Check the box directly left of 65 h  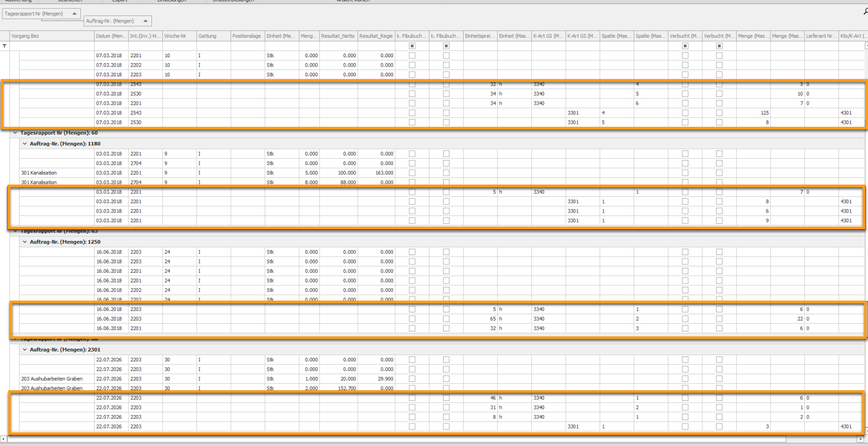(446, 319)
